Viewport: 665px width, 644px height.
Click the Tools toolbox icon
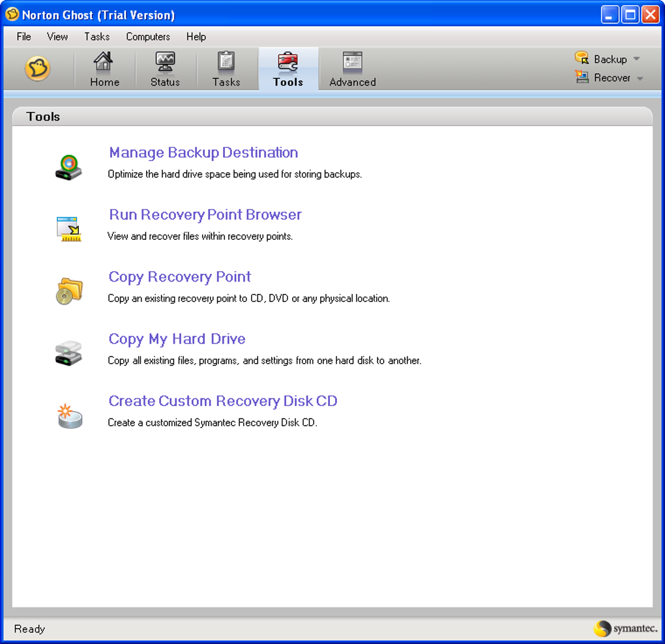coord(288,61)
